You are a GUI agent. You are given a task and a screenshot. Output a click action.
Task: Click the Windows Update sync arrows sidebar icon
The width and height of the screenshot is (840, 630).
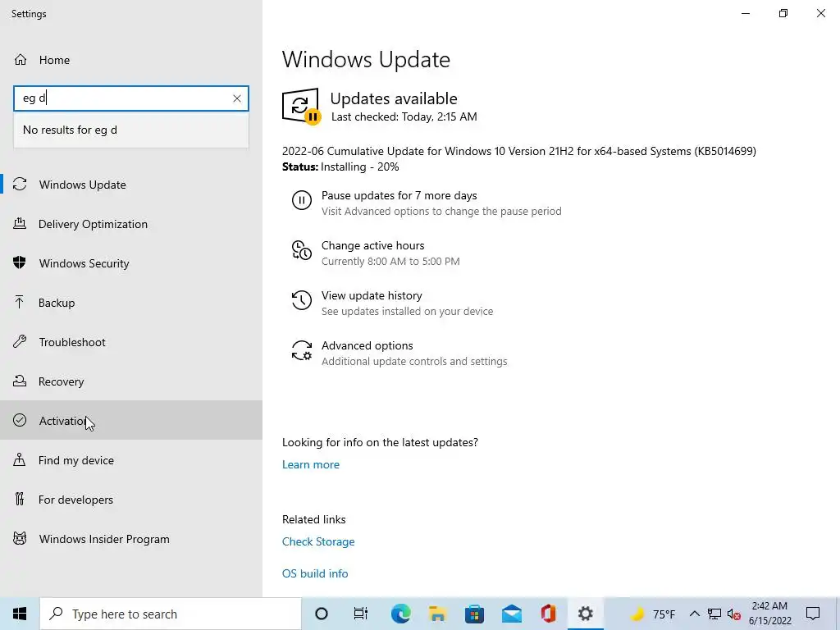[x=20, y=185]
